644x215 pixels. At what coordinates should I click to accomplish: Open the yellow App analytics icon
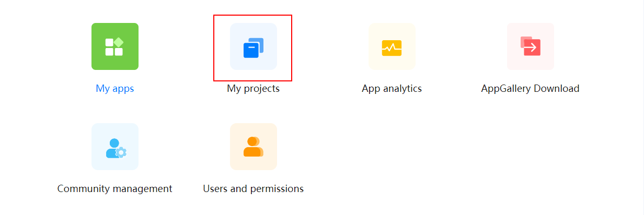tap(392, 47)
